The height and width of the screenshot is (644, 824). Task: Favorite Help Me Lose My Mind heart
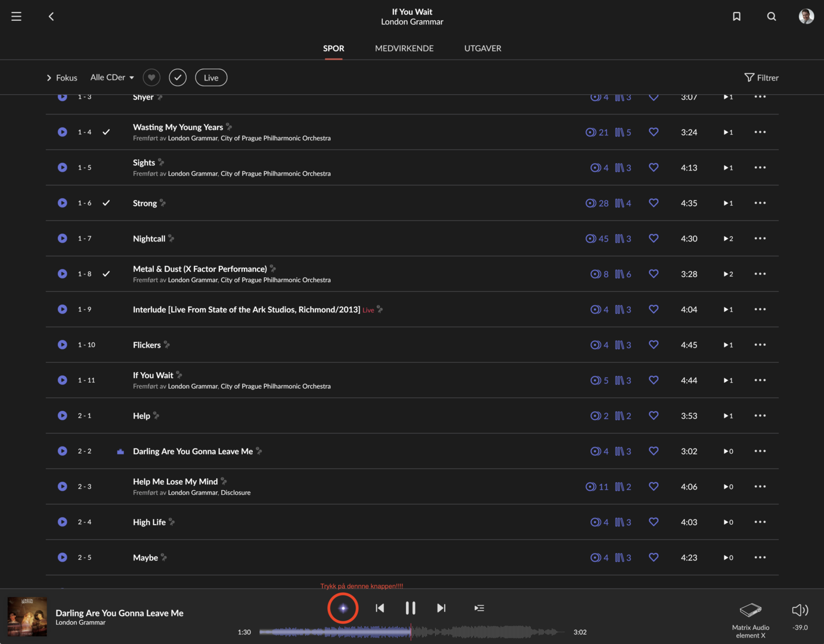pyautogui.click(x=653, y=487)
